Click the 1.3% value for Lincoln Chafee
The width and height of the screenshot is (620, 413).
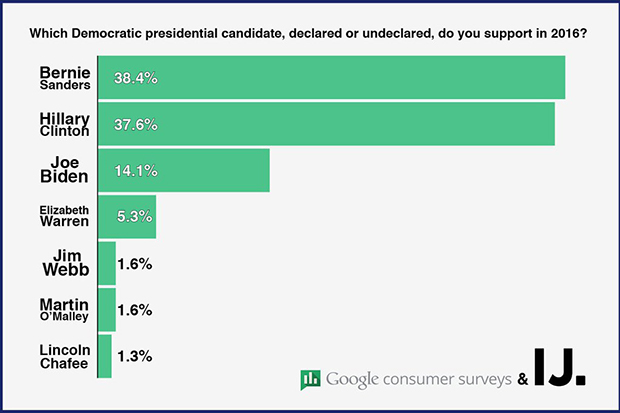(x=135, y=356)
